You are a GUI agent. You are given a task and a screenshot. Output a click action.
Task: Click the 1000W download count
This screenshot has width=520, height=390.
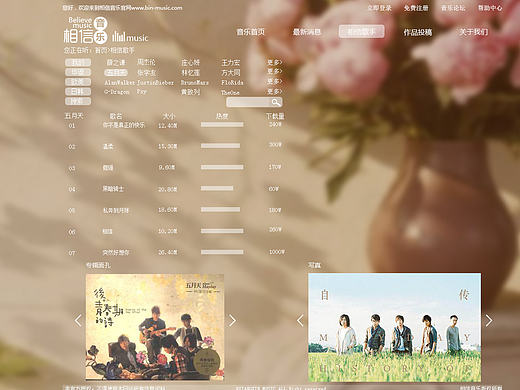[277, 252]
